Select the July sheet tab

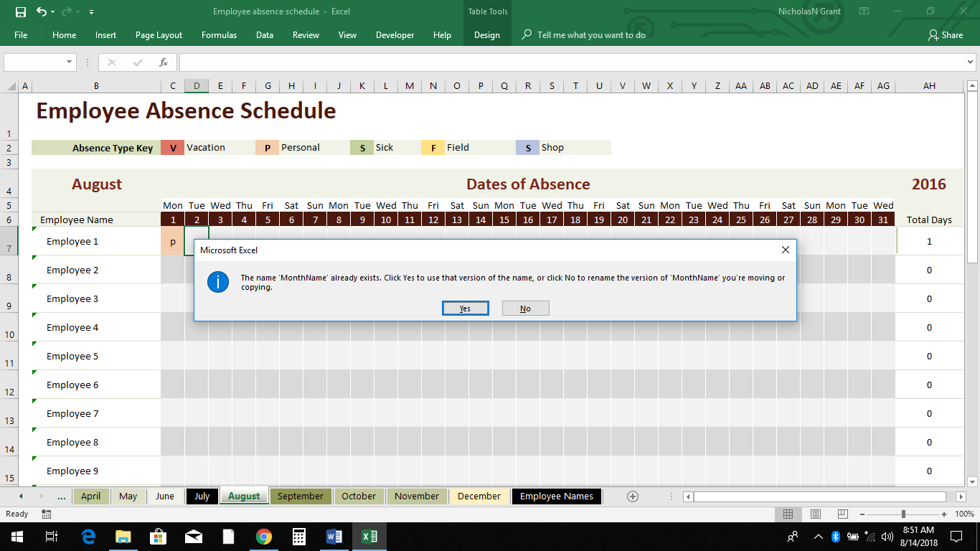[x=202, y=496]
